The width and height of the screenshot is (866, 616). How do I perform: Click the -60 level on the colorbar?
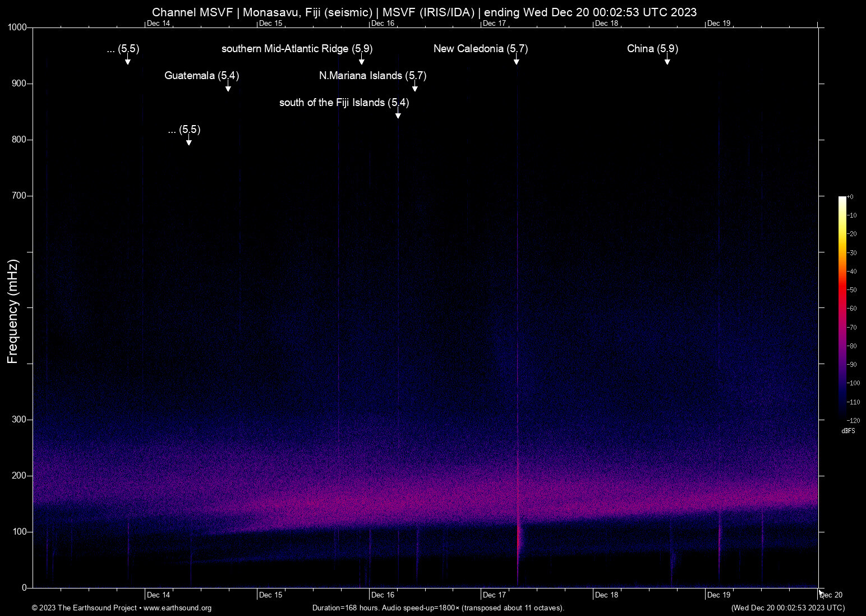click(851, 309)
